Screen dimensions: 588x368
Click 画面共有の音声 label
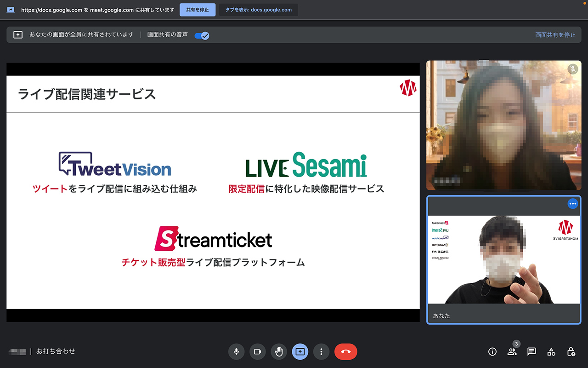tap(167, 34)
